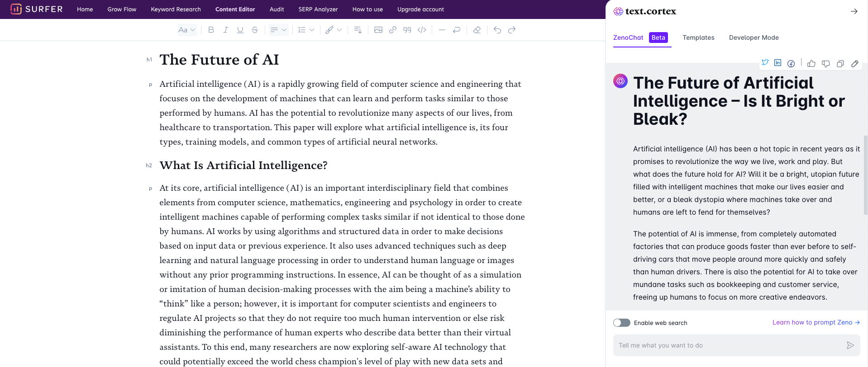Share the response on LinkedIn
This screenshot has width=868, height=367.
point(778,62)
